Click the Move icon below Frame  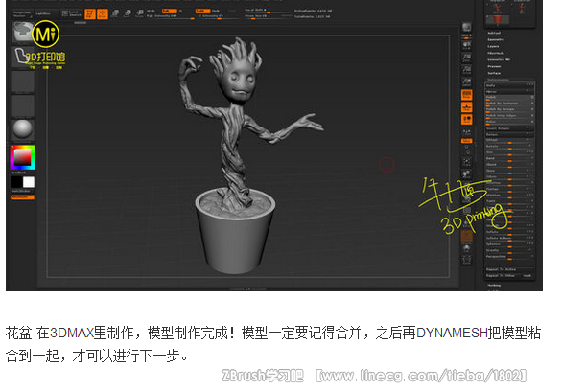click(x=466, y=174)
